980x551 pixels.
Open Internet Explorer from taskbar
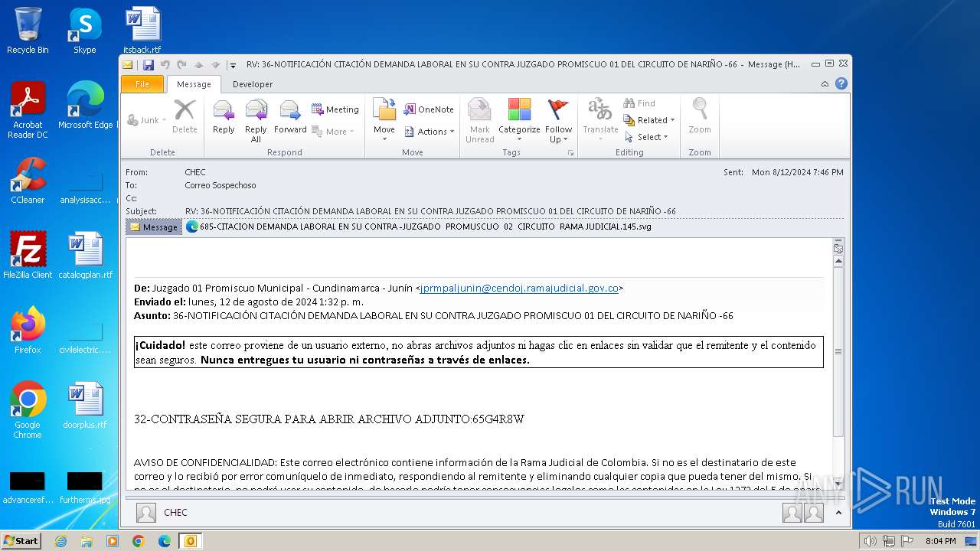[60, 541]
